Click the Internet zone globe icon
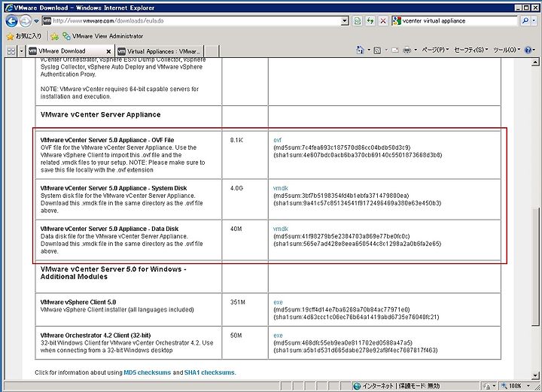 click(357, 386)
